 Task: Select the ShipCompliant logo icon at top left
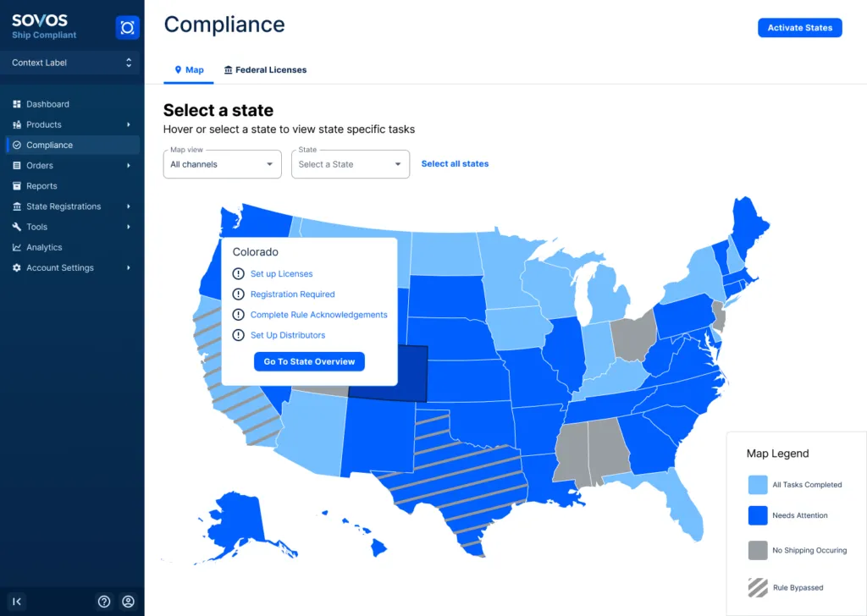point(127,27)
